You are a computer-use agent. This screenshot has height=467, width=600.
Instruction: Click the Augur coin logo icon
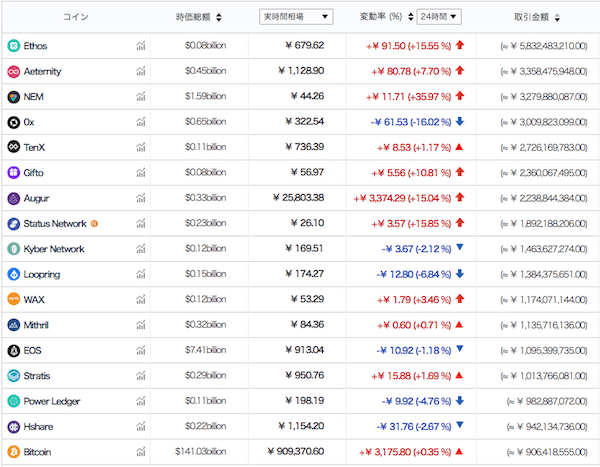(x=13, y=198)
